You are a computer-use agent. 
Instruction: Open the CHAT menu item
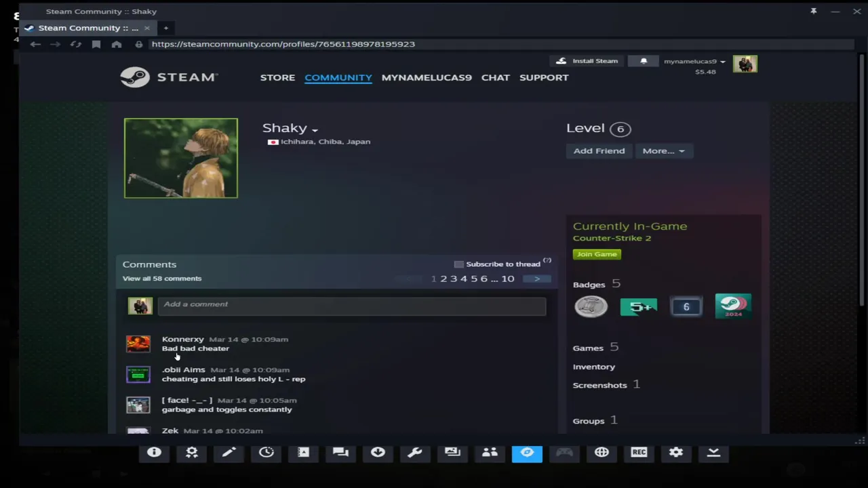click(x=496, y=77)
